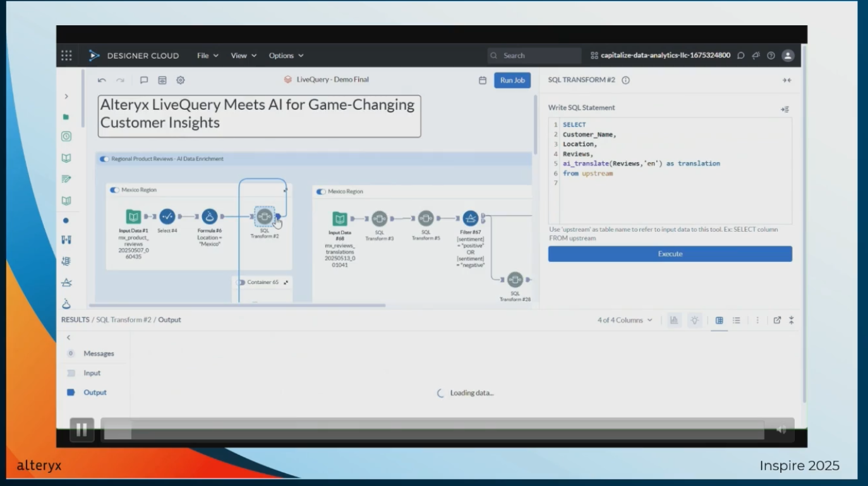Open the 4 of 4 Columns dropdown
This screenshot has height=486, width=868.
[x=625, y=321]
